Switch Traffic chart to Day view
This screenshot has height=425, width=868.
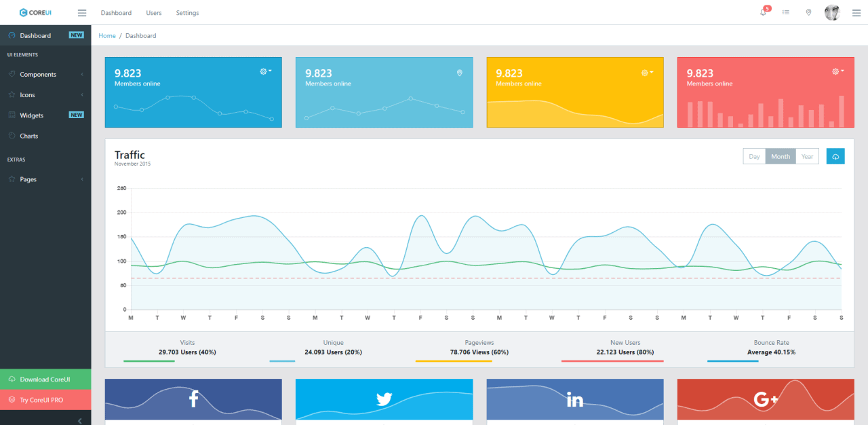pyautogui.click(x=754, y=156)
